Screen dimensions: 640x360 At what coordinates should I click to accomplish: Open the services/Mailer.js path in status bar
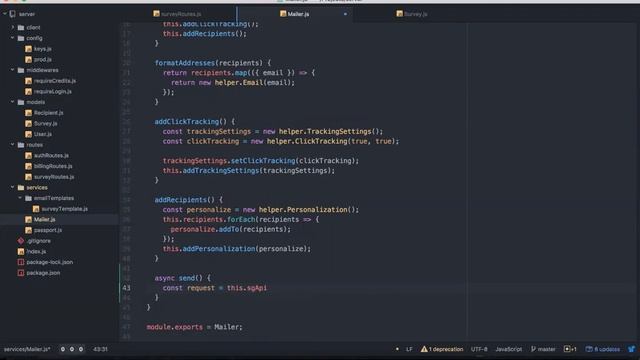click(x=27, y=349)
